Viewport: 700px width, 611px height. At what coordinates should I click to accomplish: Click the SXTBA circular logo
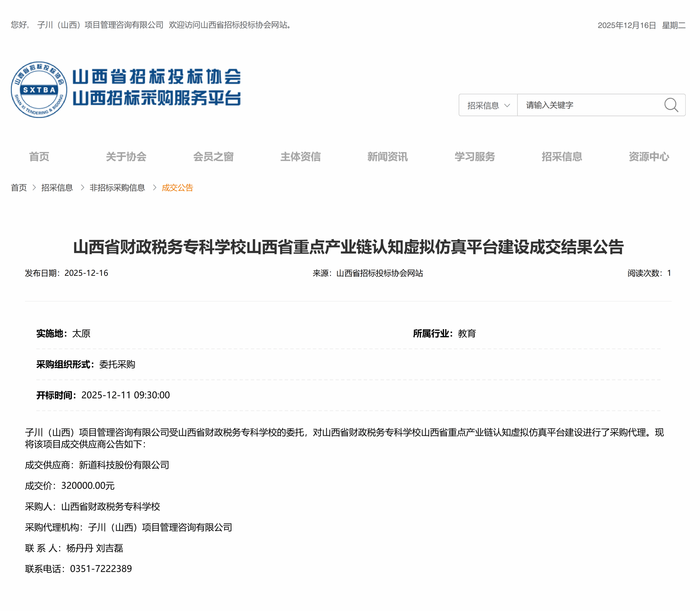pos(39,90)
